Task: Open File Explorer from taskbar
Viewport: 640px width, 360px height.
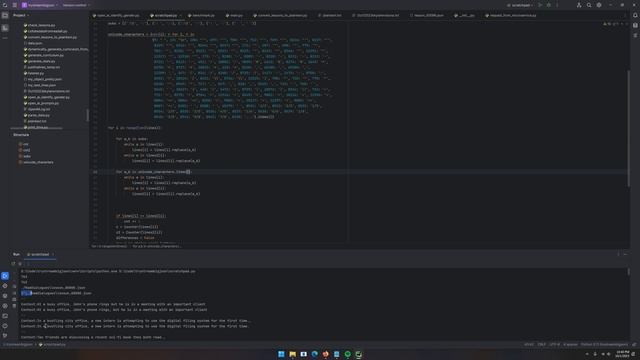Action: tap(292, 354)
